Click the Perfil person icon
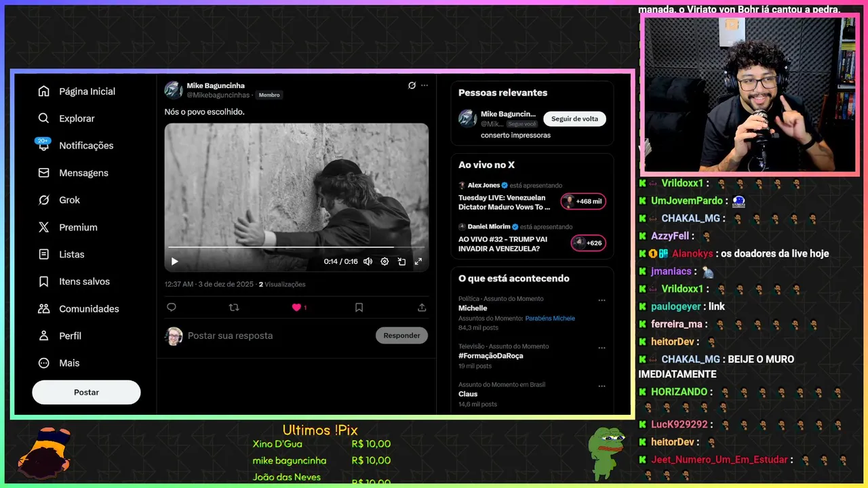 click(43, 335)
